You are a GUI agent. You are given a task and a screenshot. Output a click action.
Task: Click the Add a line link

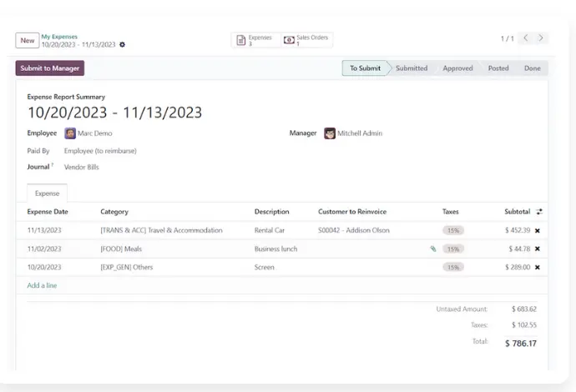(42, 285)
